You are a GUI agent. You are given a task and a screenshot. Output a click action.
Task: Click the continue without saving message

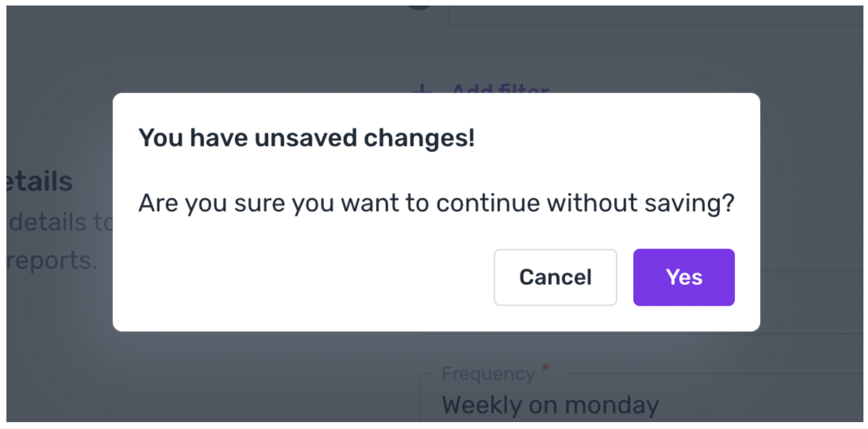tap(436, 203)
